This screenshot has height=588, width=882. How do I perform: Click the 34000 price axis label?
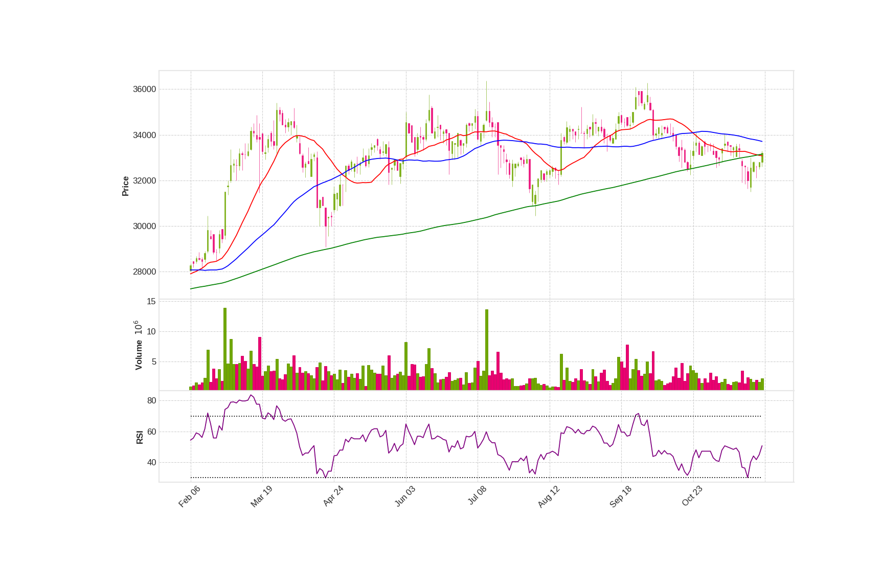(x=144, y=135)
